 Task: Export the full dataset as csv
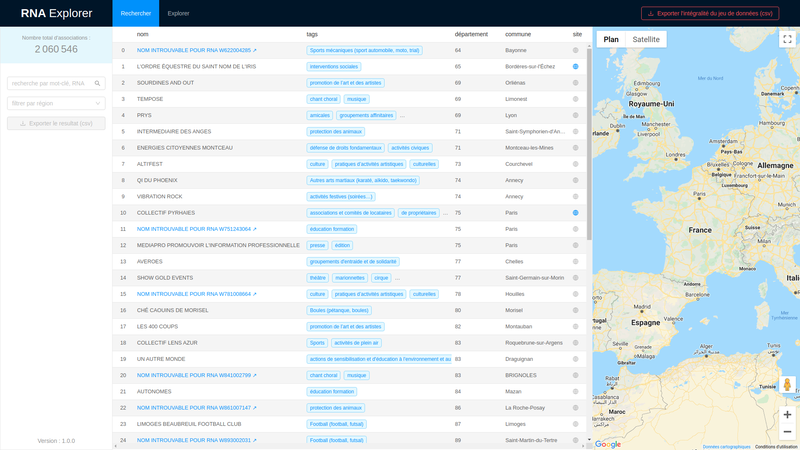tap(710, 13)
